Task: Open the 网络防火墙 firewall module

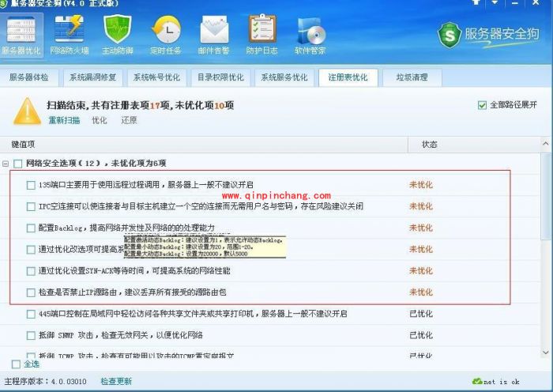Action: pos(70,36)
